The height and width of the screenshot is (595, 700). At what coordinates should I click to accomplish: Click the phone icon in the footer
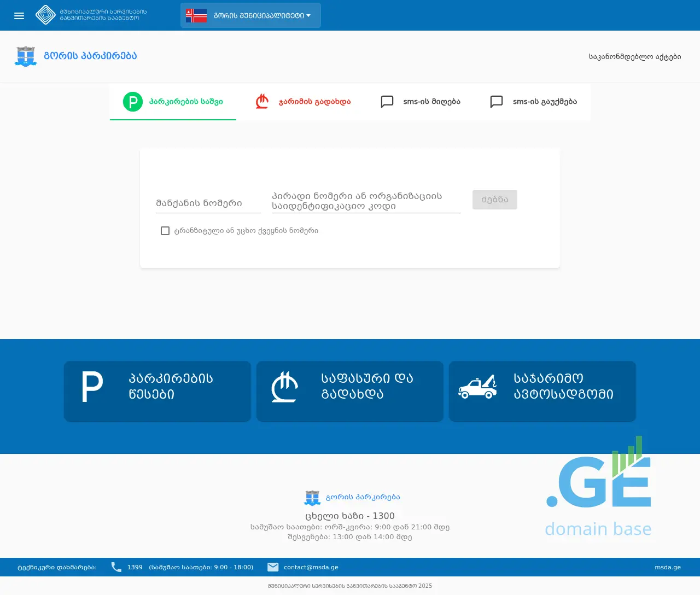(x=116, y=567)
